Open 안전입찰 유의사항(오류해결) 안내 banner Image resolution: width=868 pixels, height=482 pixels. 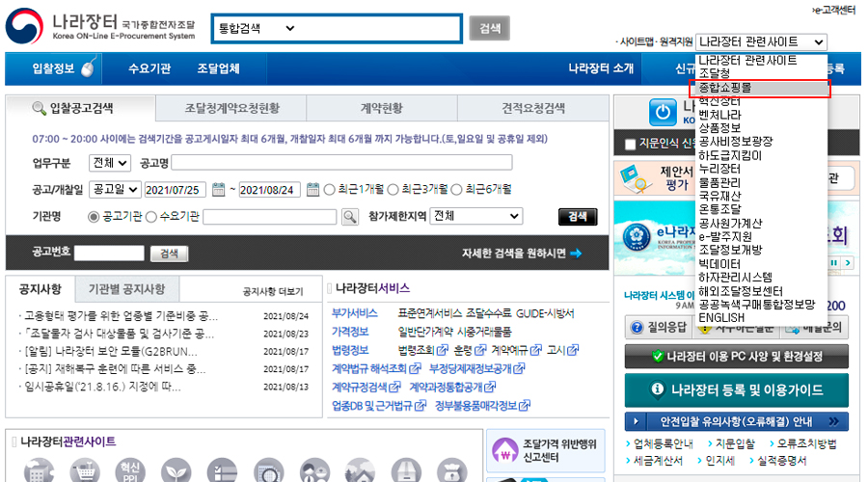[736, 421]
